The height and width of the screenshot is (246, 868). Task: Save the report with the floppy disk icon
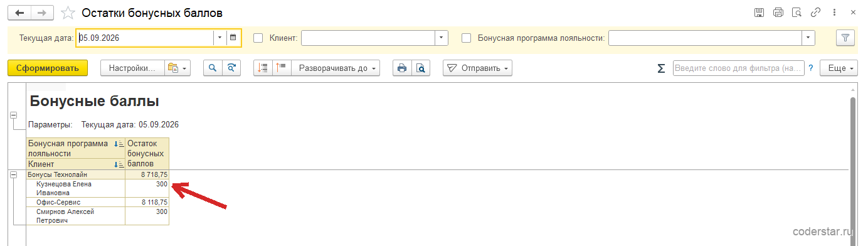(x=759, y=13)
